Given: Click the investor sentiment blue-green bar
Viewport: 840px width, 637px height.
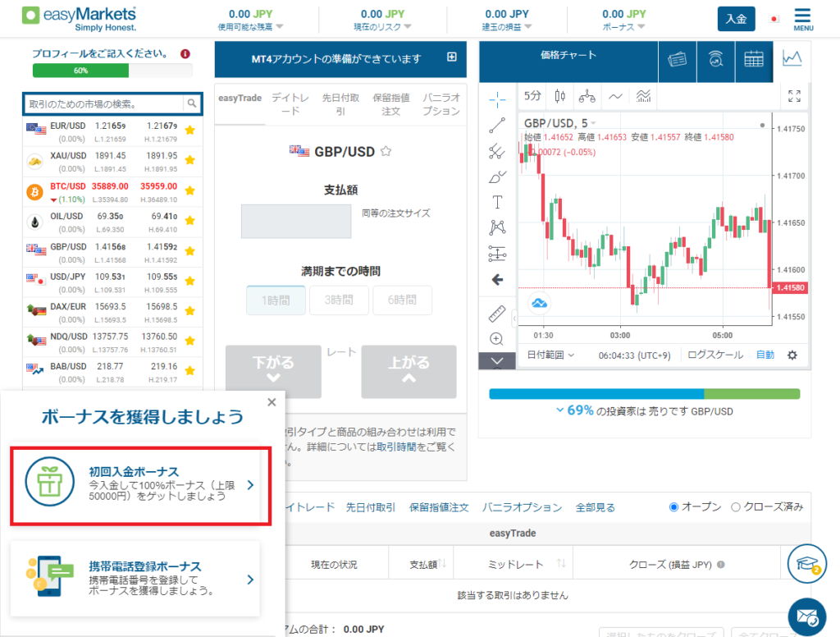Looking at the screenshot, I should coord(645,394).
